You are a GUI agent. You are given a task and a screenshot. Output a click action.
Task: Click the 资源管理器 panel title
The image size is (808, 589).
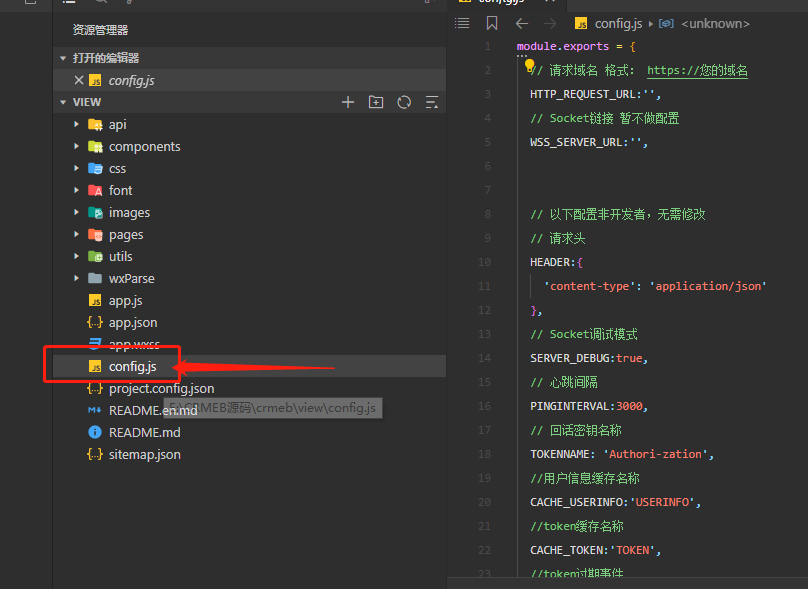point(100,30)
